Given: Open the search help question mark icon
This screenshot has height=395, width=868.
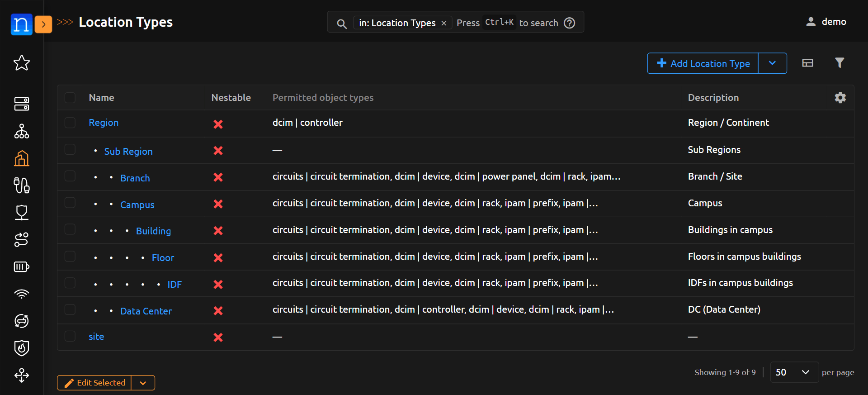Looking at the screenshot, I should pyautogui.click(x=570, y=23).
